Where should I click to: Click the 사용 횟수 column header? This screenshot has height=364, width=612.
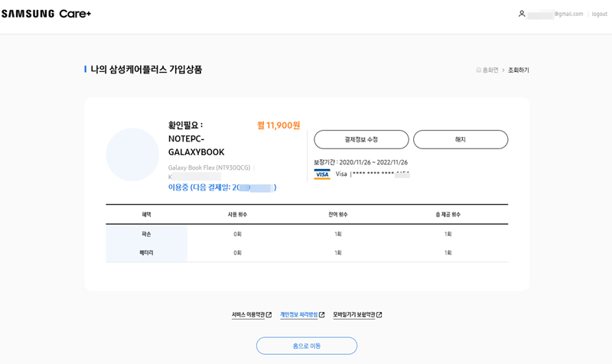pyautogui.click(x=237, y=214)
